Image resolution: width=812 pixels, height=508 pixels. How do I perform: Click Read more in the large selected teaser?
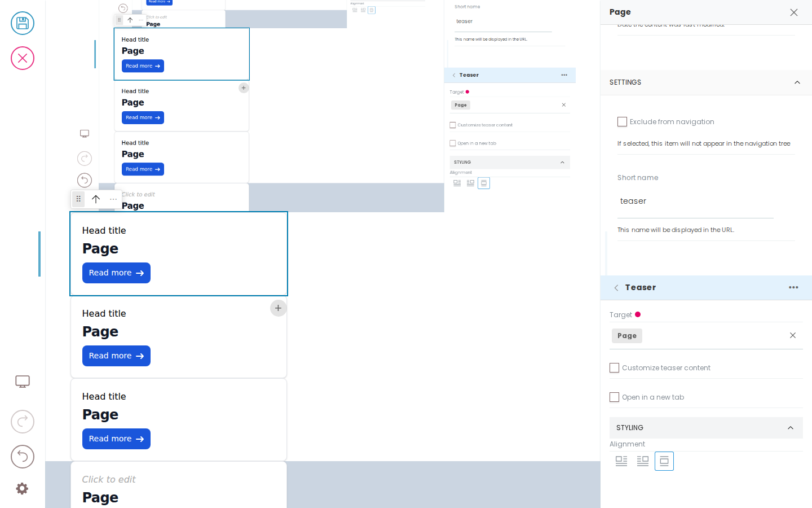[116, 273]
